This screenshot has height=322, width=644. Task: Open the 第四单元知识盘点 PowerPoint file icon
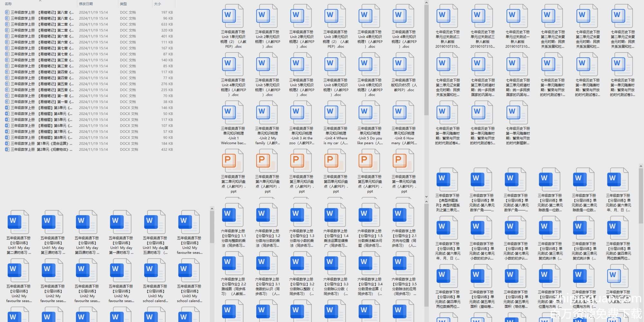click(x=335, y=161)
